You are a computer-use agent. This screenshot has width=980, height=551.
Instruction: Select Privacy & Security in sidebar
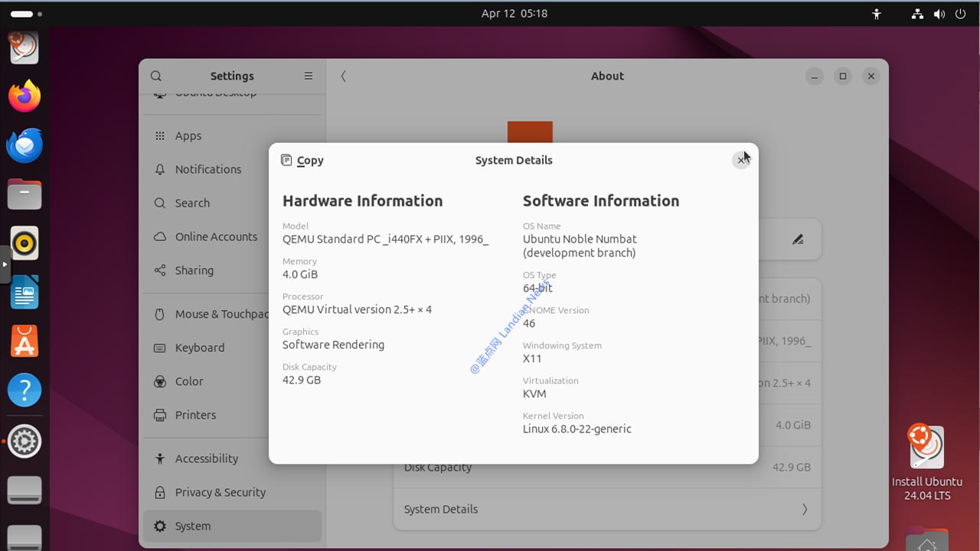coord(220,492)
